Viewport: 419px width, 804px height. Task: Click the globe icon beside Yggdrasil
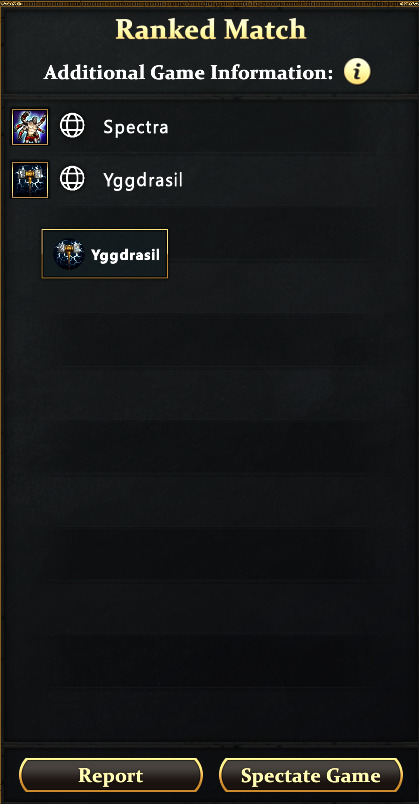pos(72,179)
